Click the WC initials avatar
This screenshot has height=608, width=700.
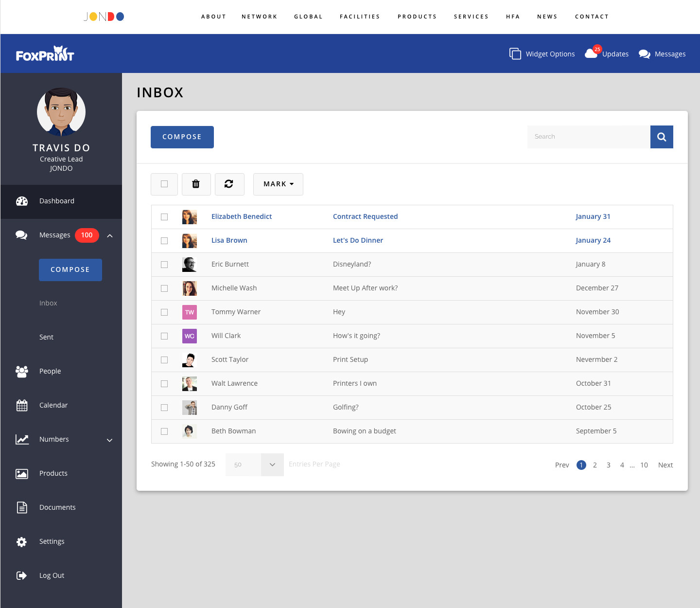(x=190, y=336)
